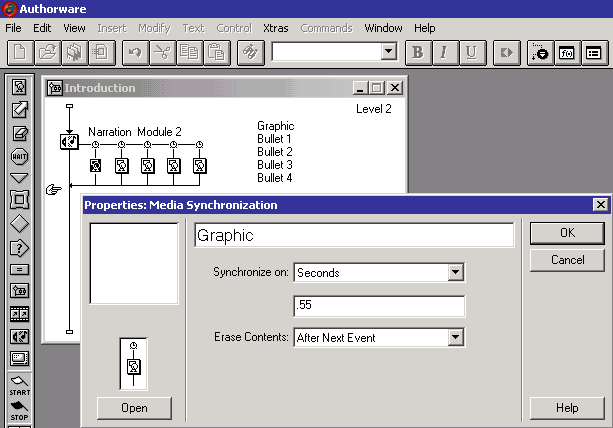
Task: Select the Wait icon in the palette
Action: coord(19,156)
